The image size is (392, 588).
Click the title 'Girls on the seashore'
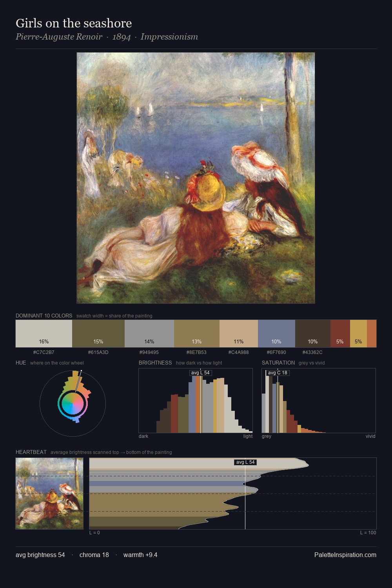pos(74,23)
